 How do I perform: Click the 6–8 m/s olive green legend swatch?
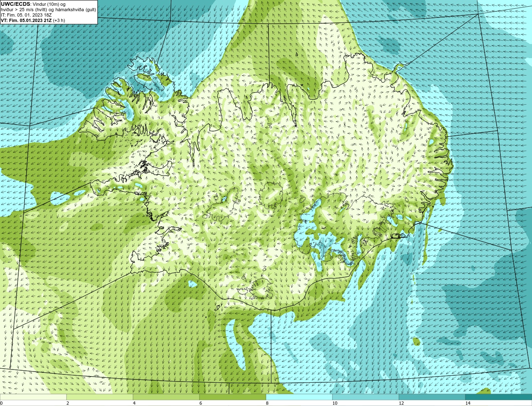click(233, 397)
